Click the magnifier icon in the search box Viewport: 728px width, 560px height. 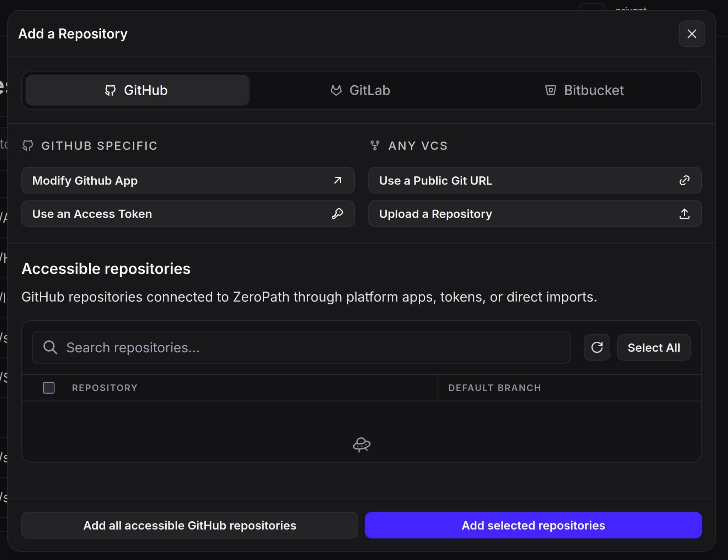(50, 347)
